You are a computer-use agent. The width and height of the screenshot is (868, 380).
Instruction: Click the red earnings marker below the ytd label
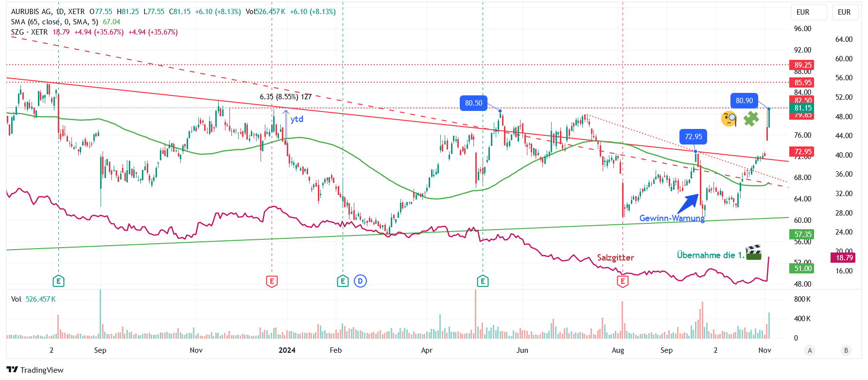click(272, 281)
